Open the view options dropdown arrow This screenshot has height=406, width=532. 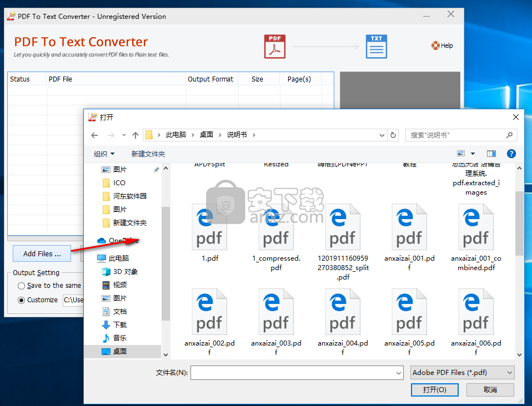pyautogui.click(x=473, y=154)
